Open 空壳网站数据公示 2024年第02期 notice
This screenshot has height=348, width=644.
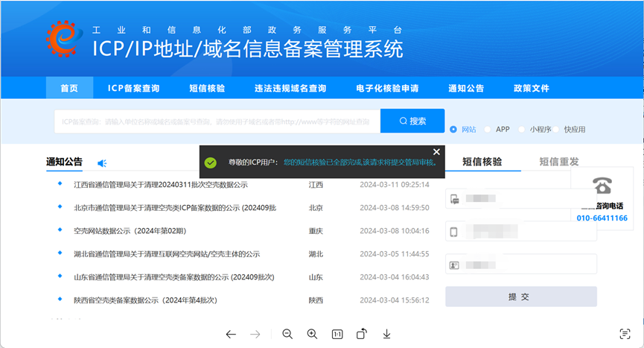[130, 231]
